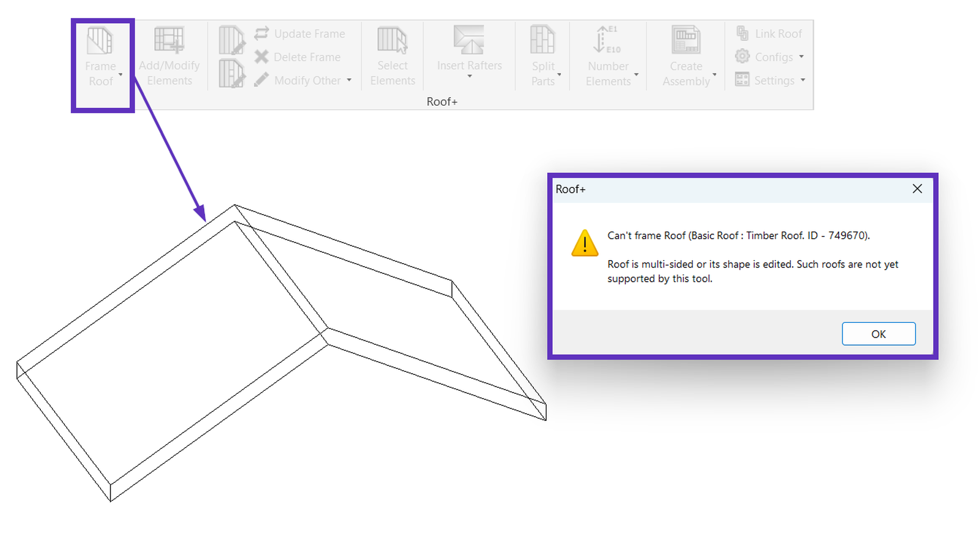The image size is (980, 540).
Task: Expand the Modify Other dropdown arrow
Action: [349, 80]
